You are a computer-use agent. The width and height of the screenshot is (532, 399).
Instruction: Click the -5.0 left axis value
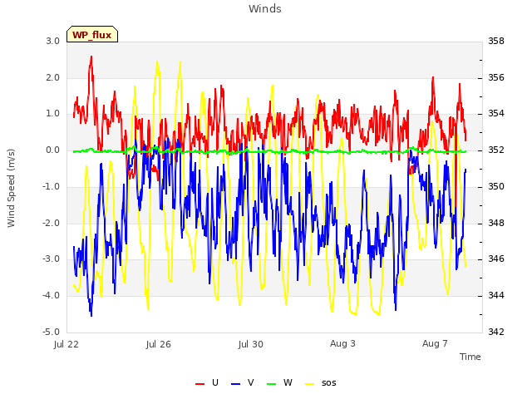coord(51,332)
